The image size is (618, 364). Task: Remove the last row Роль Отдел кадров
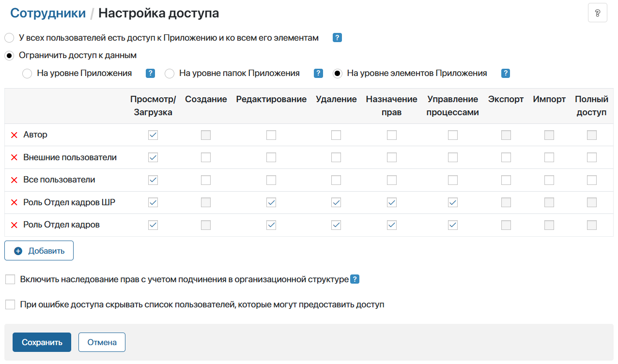[14, 225]
